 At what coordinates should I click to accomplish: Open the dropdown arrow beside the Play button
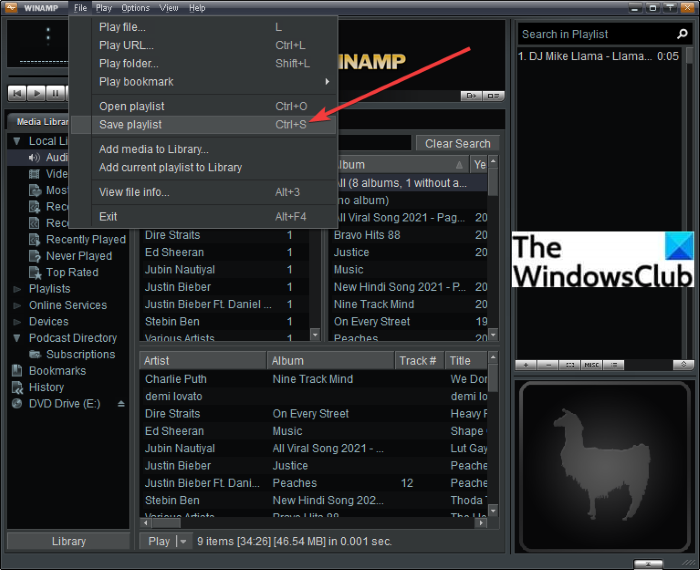(x=183, y=541)
